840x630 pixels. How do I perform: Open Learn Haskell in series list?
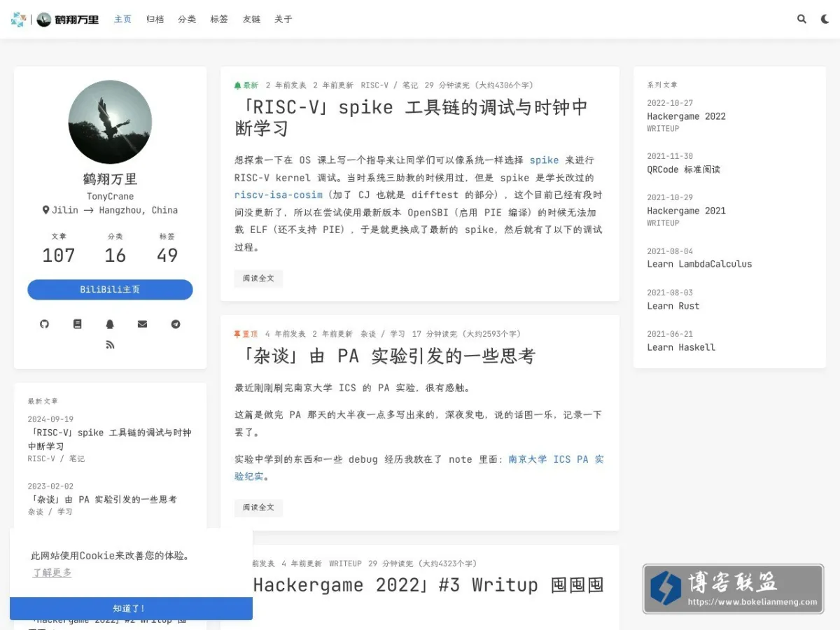point(681,347)
